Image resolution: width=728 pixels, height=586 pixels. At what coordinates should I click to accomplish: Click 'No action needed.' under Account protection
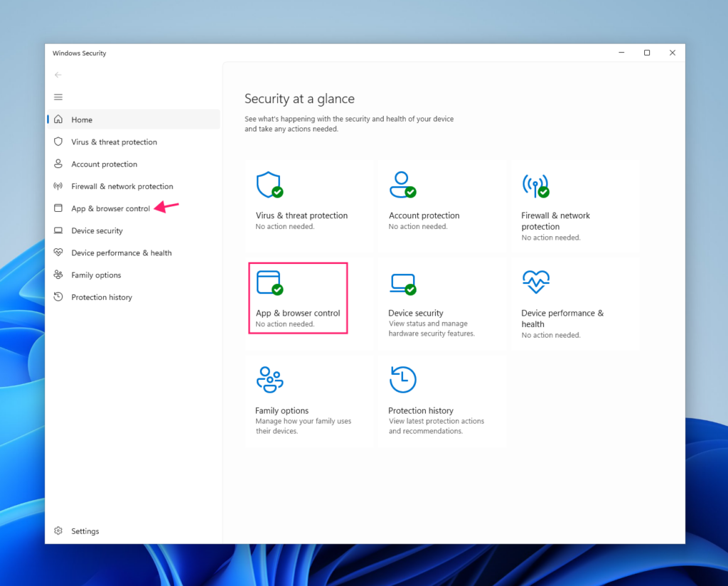click(418, 227)
